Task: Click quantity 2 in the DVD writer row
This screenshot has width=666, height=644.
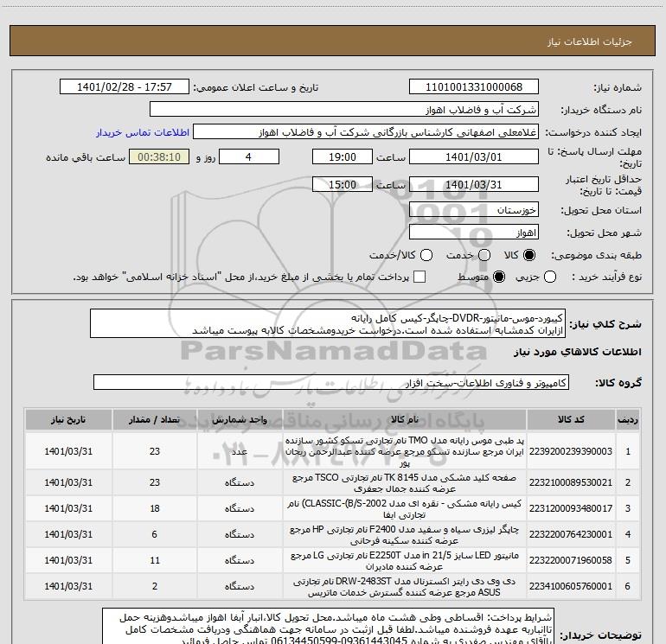Action: click(x=155, y=586)
